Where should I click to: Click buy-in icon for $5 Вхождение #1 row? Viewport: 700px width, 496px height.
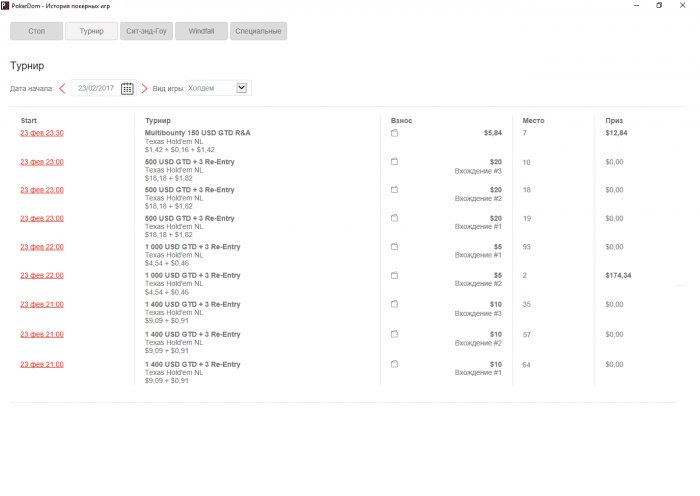tap(394, 246)
